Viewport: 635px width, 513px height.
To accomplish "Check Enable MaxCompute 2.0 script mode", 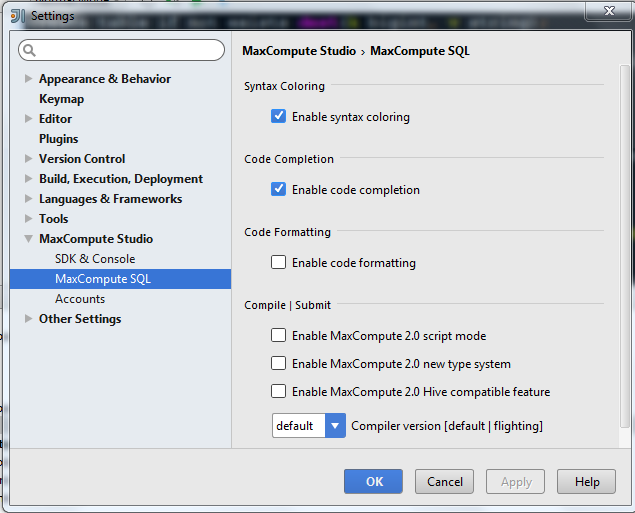I will point(279,336).
